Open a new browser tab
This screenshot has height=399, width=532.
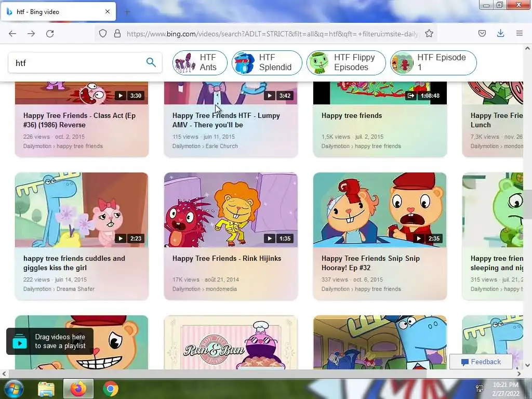(127, 12)
